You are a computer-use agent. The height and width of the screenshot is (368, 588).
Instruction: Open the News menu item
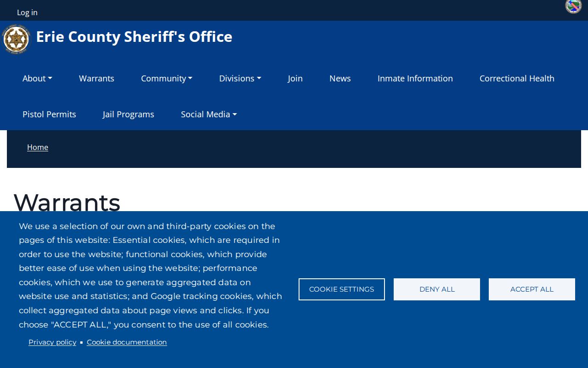point(340,78)
